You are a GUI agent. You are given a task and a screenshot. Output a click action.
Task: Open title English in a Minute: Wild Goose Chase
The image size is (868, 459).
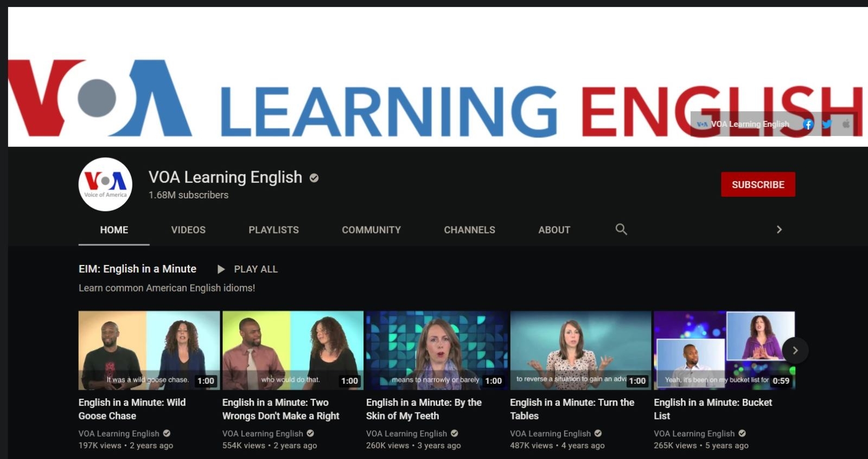pos(132,409)
